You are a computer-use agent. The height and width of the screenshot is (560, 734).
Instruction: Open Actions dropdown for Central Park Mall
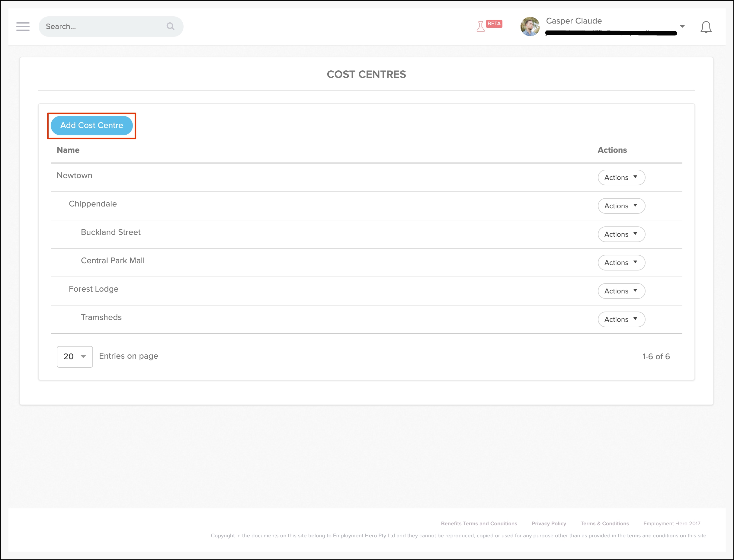621,263
